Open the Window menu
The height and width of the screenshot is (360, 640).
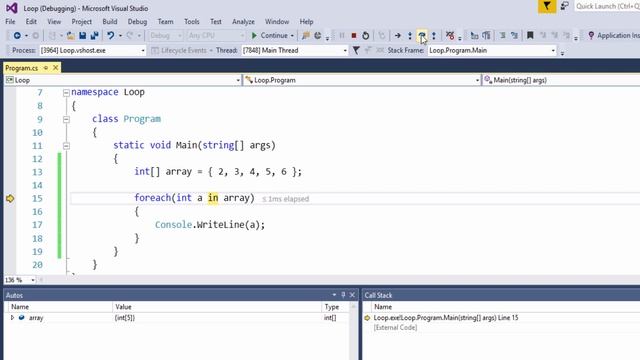pos(277,22)
